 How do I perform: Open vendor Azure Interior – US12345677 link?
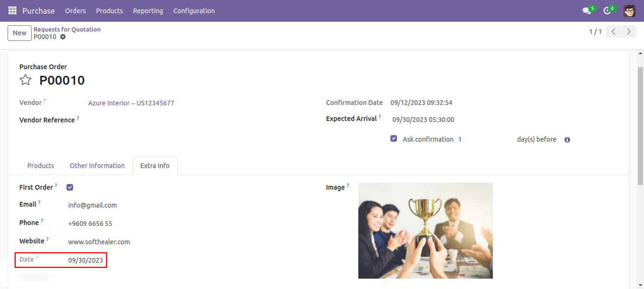131,103
